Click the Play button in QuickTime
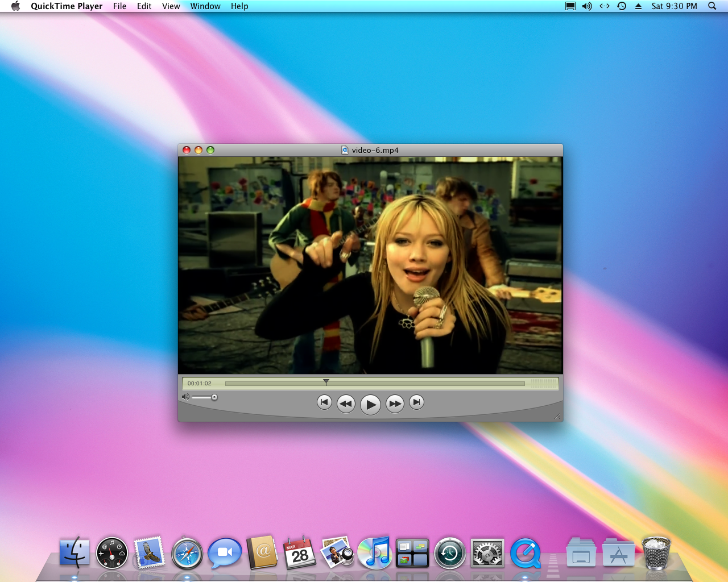 (x=370, y=405)
